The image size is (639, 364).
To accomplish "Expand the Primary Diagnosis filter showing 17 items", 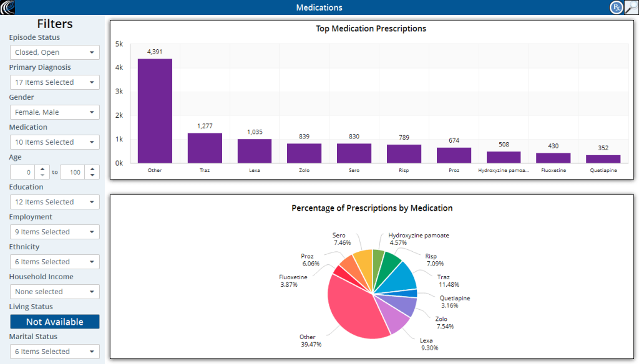I will (x=54, y=82).
